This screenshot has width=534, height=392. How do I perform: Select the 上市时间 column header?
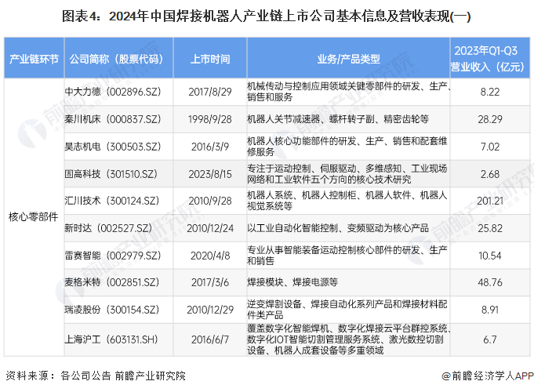pyautogui.click(x=210, y=59)
